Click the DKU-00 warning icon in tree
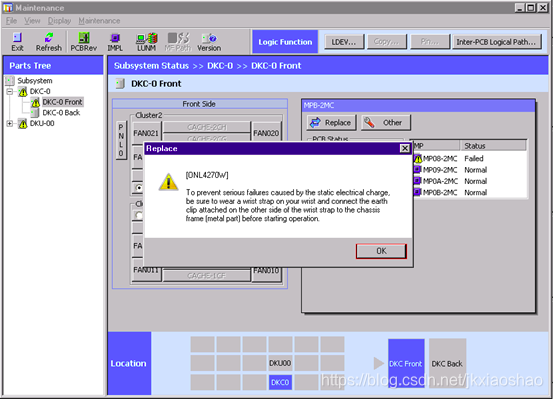Image resolution: width=553 pixels, height=399 pixels. tap(23, 123)
